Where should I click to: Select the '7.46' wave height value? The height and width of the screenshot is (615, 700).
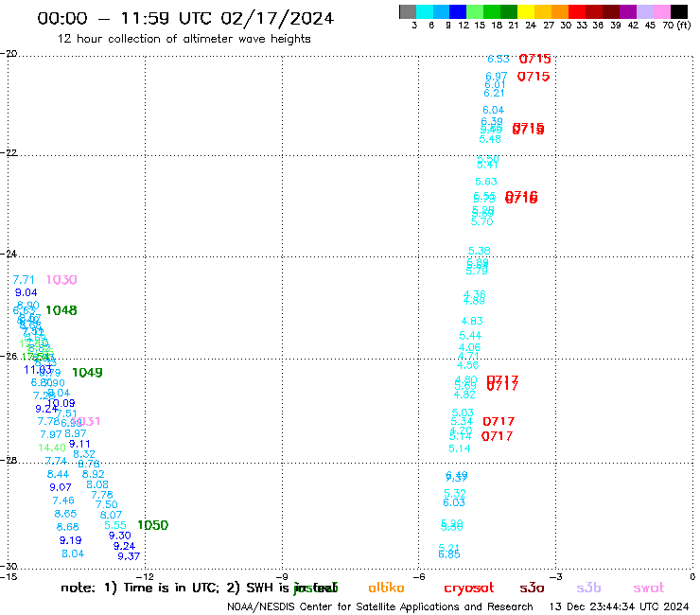coord(63,501)
